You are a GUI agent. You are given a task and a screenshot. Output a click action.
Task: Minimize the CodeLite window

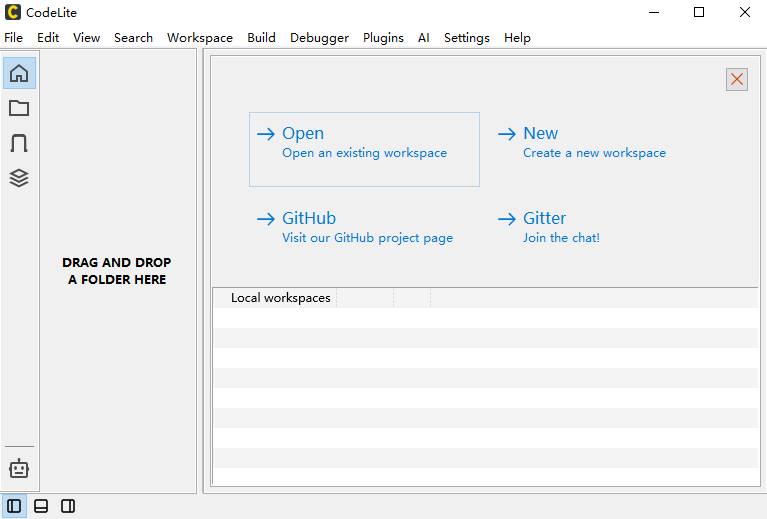tap(654, 12)
